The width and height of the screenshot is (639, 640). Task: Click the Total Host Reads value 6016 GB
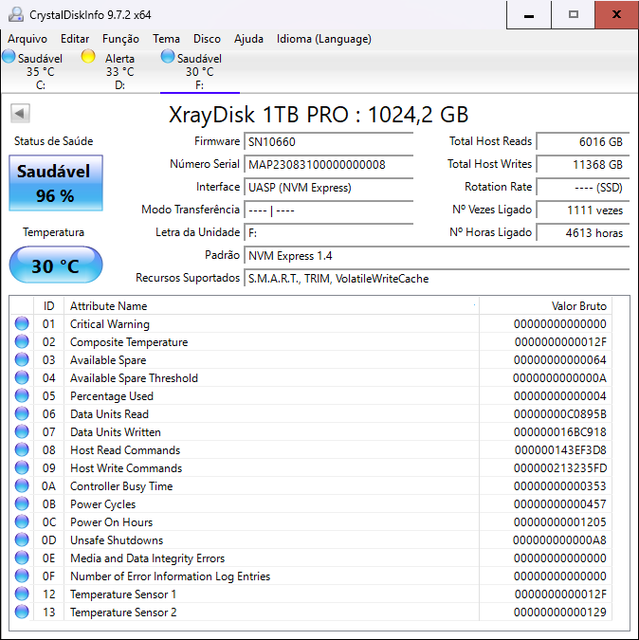[583, 142]
